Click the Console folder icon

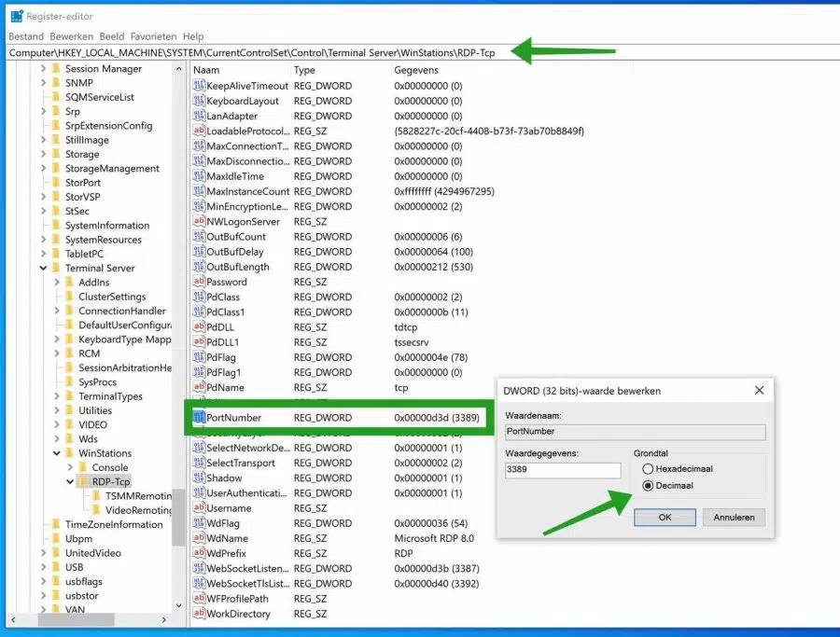pyautogui.click(x=82, y=466)
